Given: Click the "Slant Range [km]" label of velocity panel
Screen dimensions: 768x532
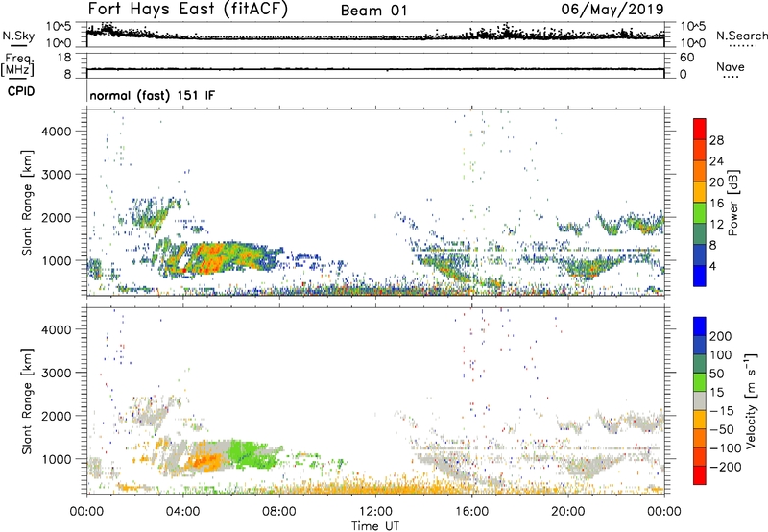Looking at the screenshot, I should tap(27, 401).
